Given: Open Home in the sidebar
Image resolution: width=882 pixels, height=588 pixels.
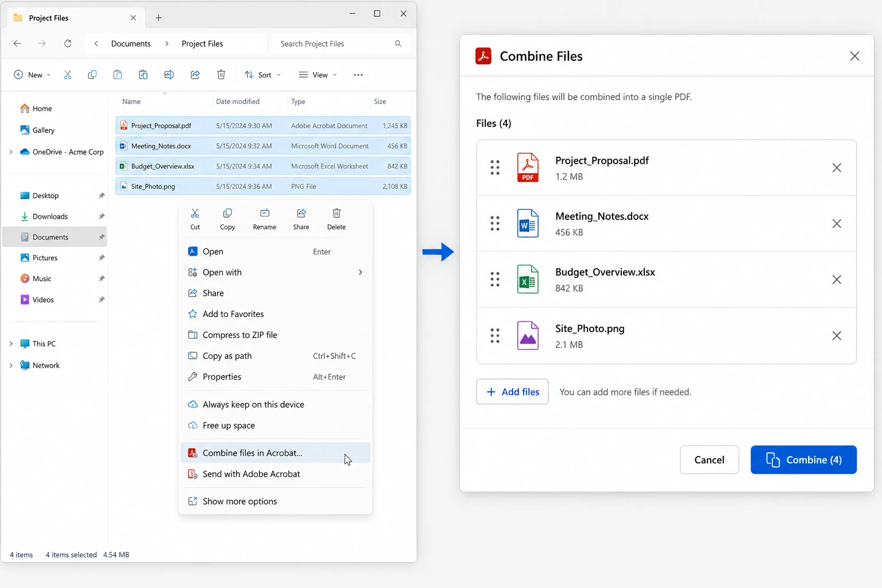Looking at the screenshot, I should 55,109.
